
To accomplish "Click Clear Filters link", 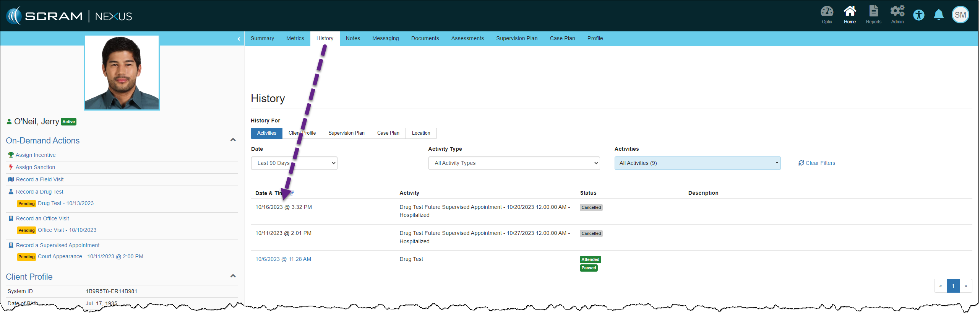I will point(817,163).
